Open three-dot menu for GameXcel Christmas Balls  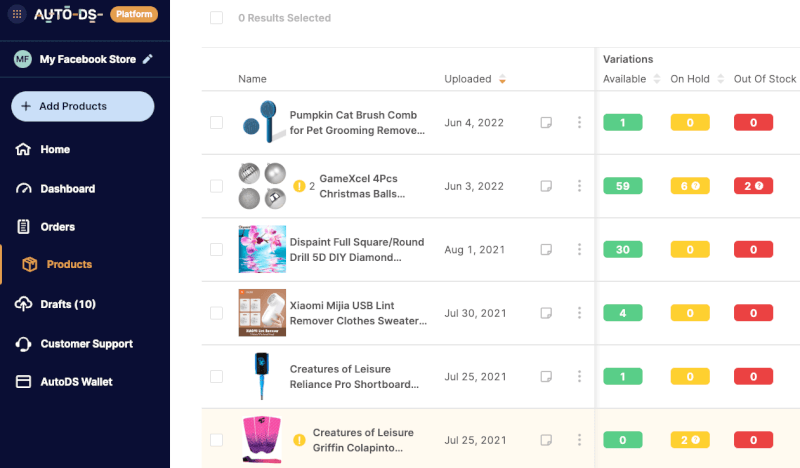click(x=579, y=186)
